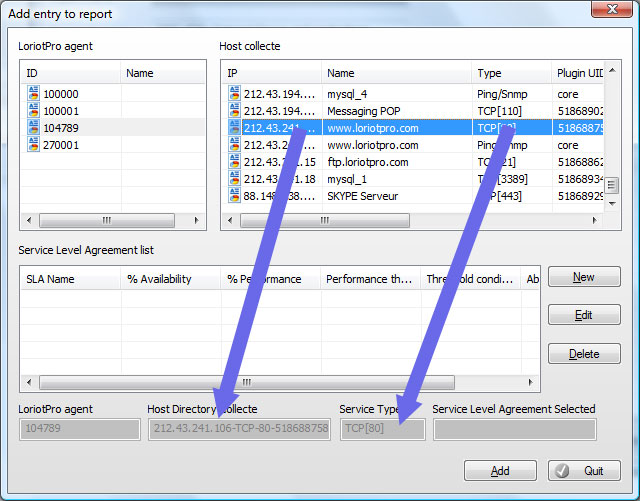Image resolution: width=640 pixels, height=501 pixels.
Task: Click the SLA Name column header
Action: [x=69, y=279]
